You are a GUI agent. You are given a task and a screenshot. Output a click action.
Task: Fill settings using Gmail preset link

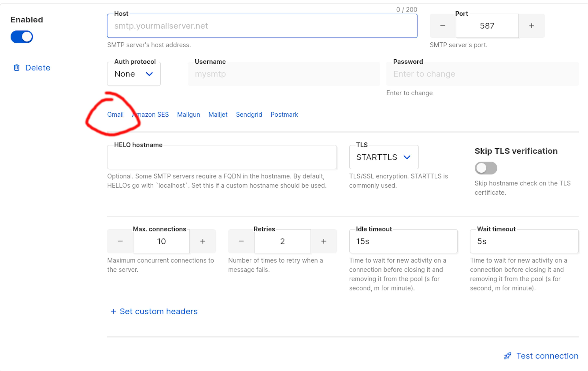[x=115, y=115]
